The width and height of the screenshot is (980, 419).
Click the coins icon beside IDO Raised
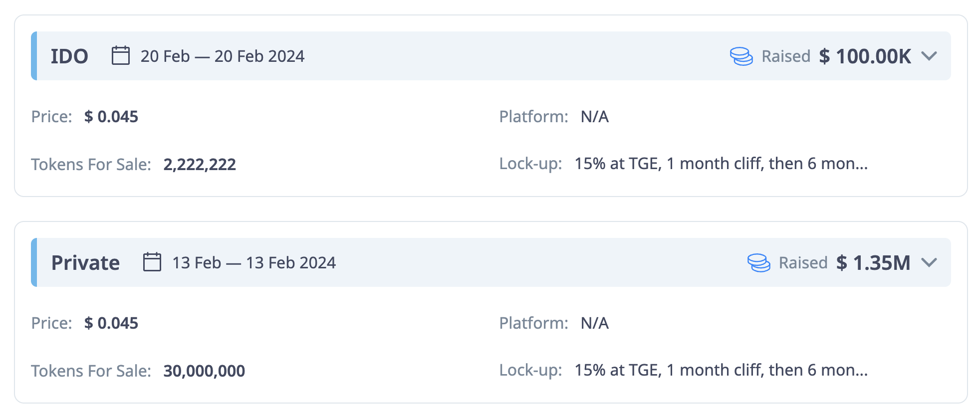[x=741, y=56]
